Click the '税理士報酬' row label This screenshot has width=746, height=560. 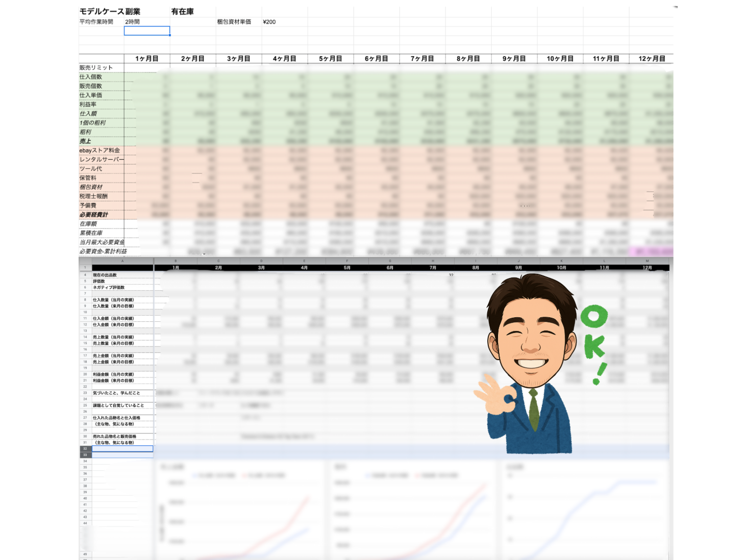(x=93, y=196)
